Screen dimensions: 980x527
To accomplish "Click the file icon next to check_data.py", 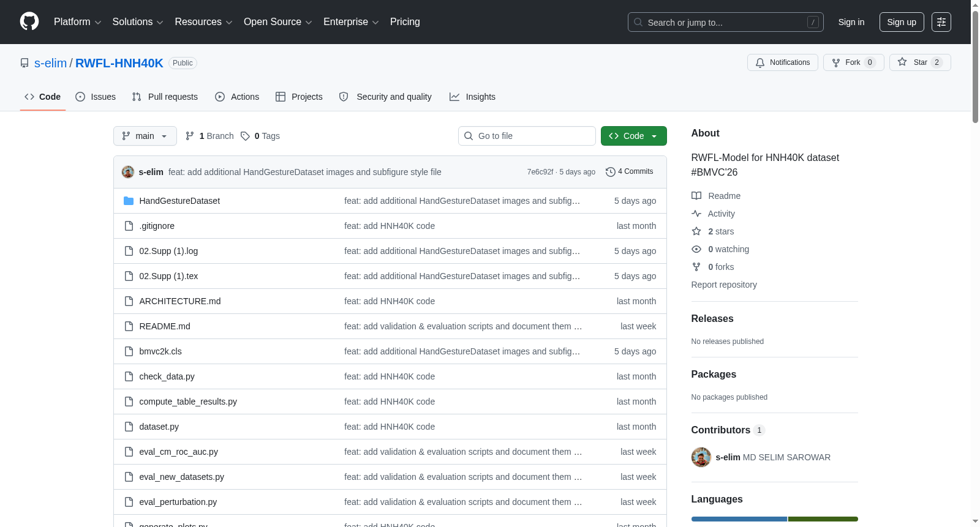I will pyautogui.click(x=129, y=376).
